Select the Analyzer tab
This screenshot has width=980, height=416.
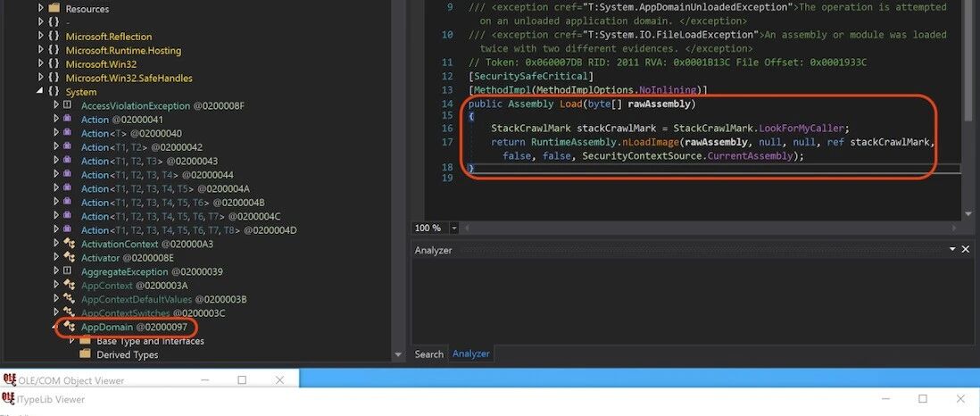(x=470, y=354)
